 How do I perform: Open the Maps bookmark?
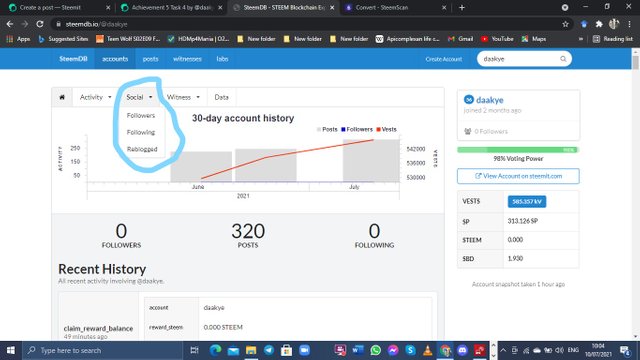click(x=534, y=39)
